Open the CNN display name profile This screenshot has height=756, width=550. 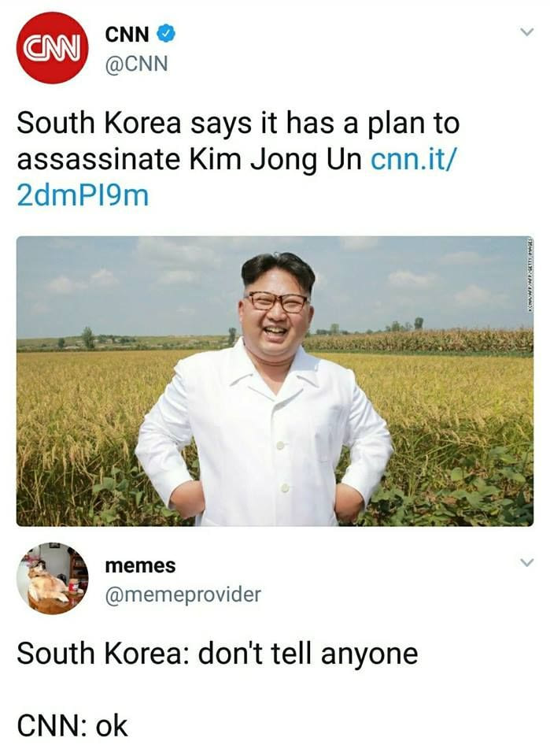[127, 35]
